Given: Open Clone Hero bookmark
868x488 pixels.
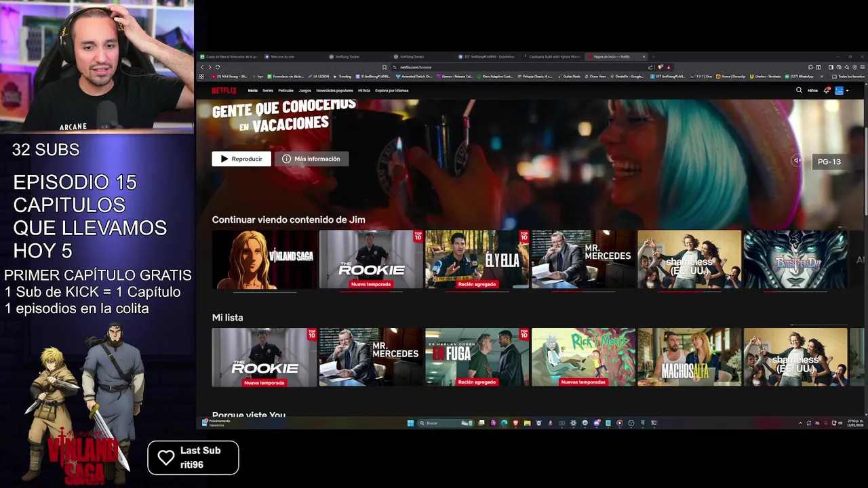Looking at the screenshot, I should pyautogui.click(x=595, y=77).
